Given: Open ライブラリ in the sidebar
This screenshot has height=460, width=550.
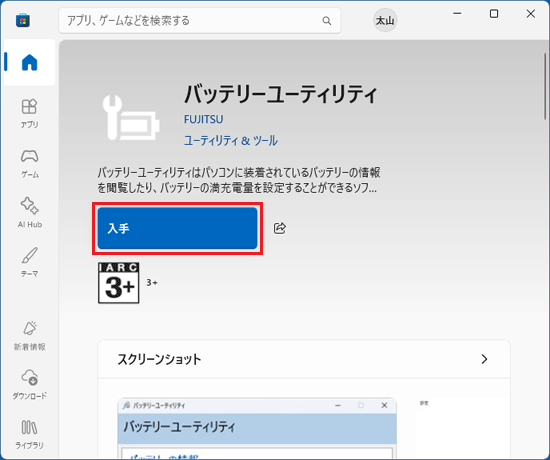Looking at the screenshot, I should (x=29, y=434).
